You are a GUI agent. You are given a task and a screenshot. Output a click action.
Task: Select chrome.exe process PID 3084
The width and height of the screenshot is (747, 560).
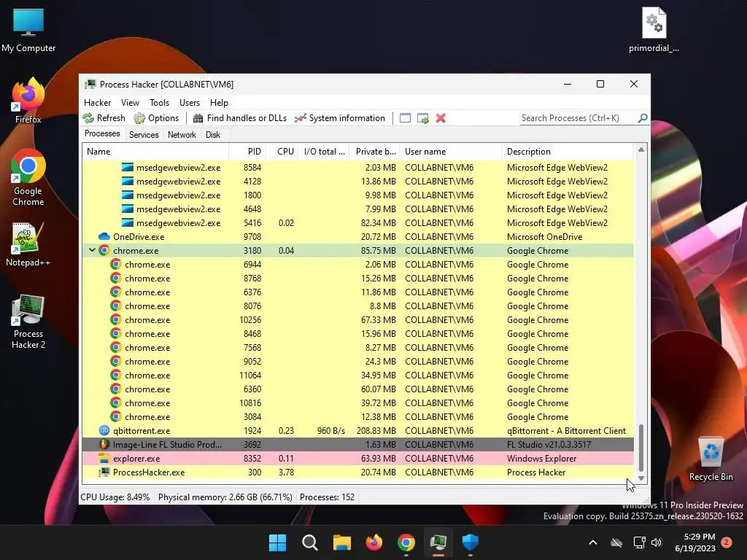tap(357, 416)
